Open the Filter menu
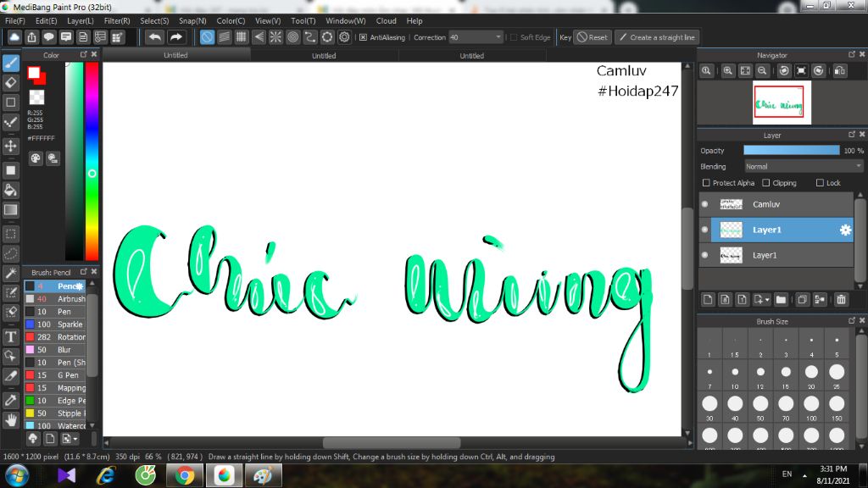The width and height of the screenshot is (868, 488). coord(117,21)
